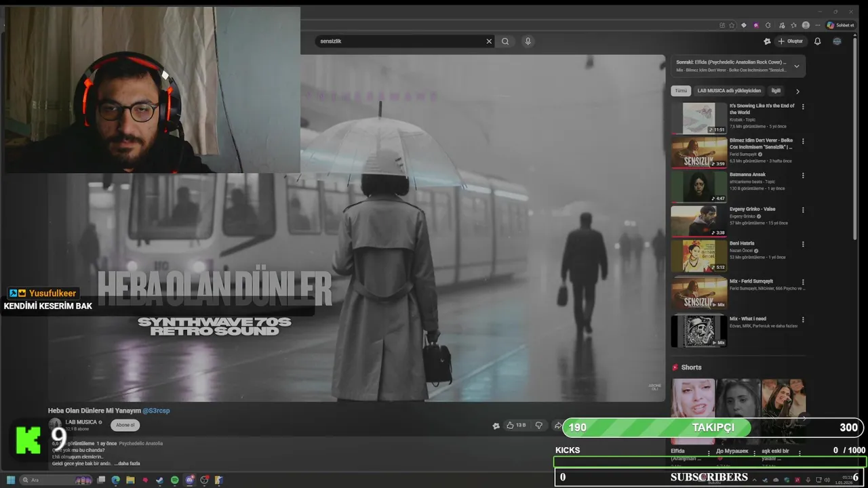Click the diamond extension icon in toolbar

pyautogui.click(x=744, y=25)
